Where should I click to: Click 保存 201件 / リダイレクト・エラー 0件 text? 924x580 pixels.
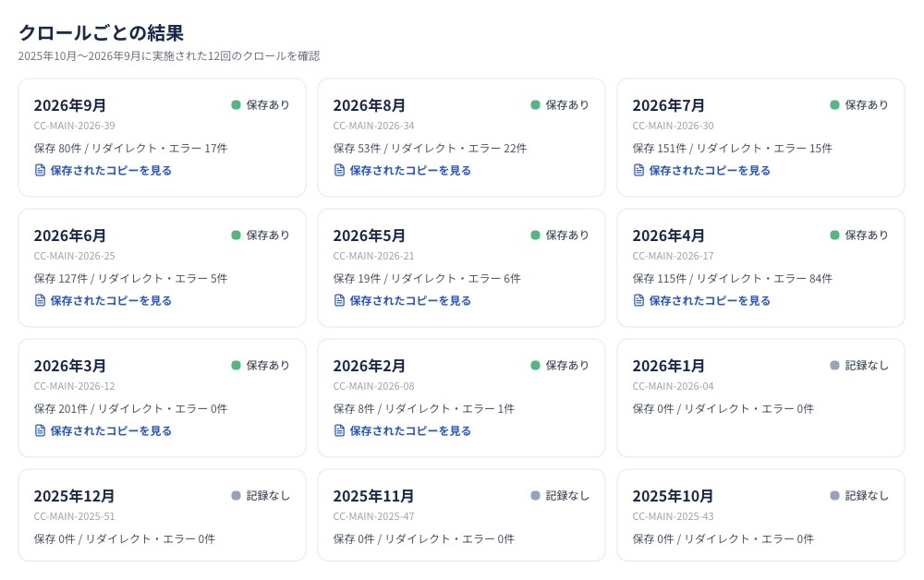[x=130, y=408]
